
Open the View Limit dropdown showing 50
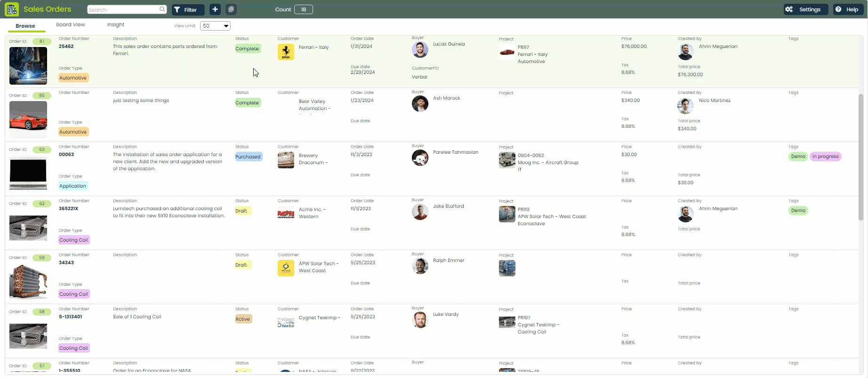(x=215, y=26)
